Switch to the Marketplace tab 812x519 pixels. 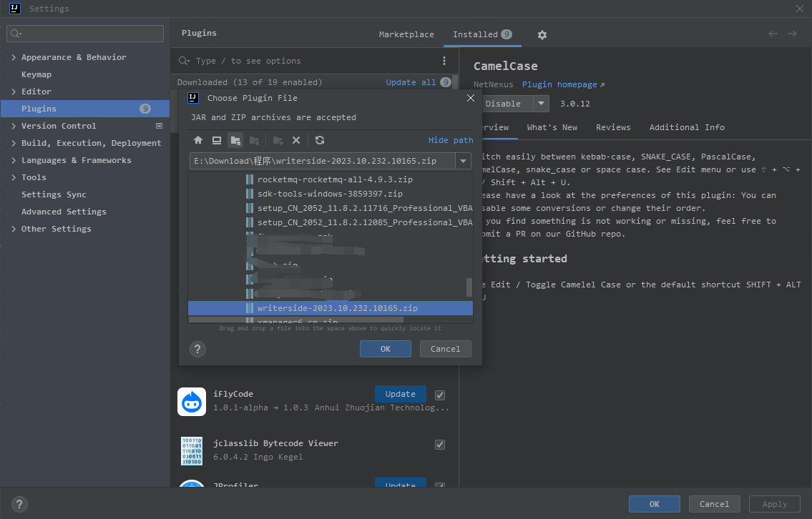406,34
